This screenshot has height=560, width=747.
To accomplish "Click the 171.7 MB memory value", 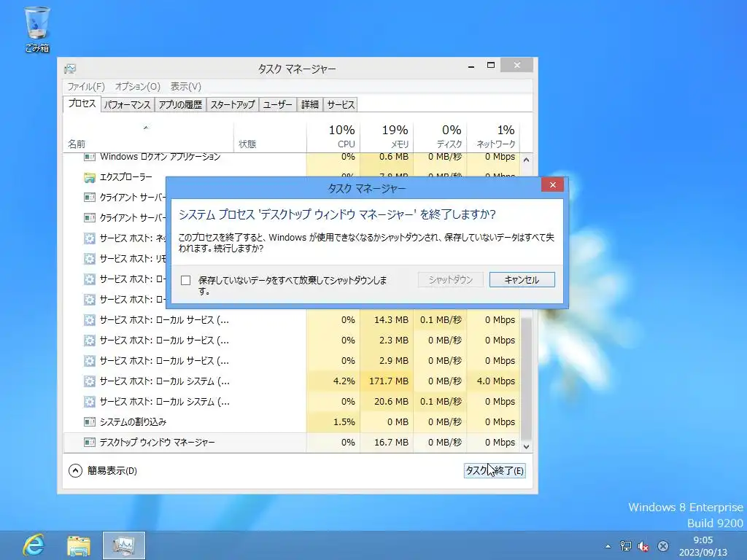I will click(389, 381).
